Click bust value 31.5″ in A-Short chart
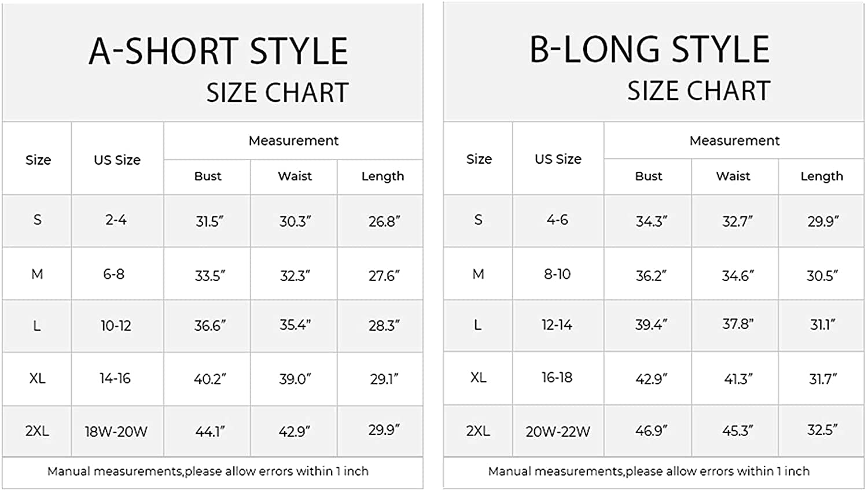Image resolution: width=868 pixels, height=491 pixels. pos(209,221)
